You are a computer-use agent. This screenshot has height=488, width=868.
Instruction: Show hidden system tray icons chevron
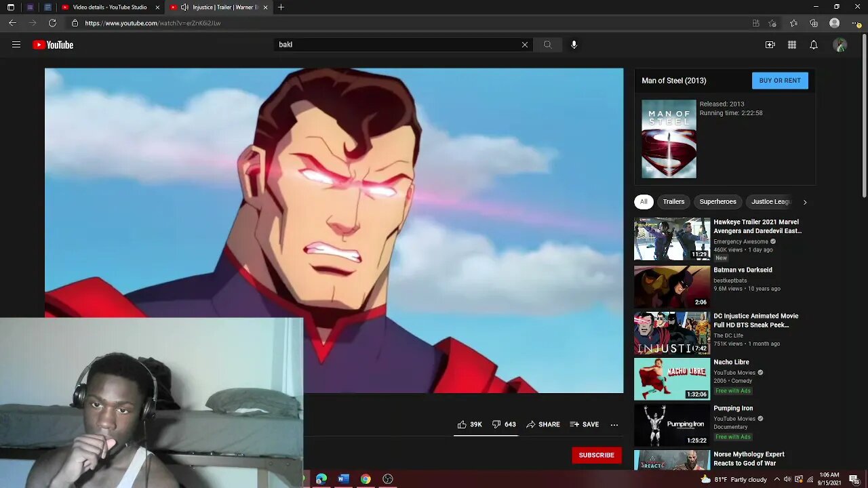click(x=777, y=479)
